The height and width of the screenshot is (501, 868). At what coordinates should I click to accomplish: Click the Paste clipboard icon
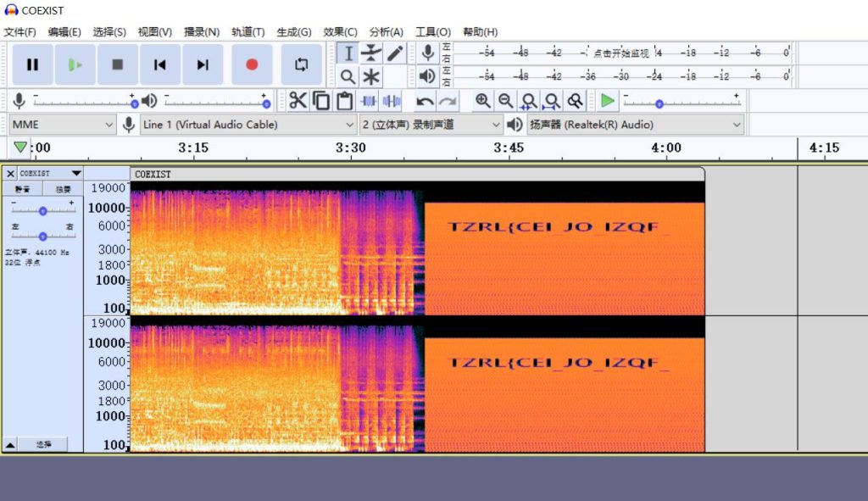tap(344, 101)
